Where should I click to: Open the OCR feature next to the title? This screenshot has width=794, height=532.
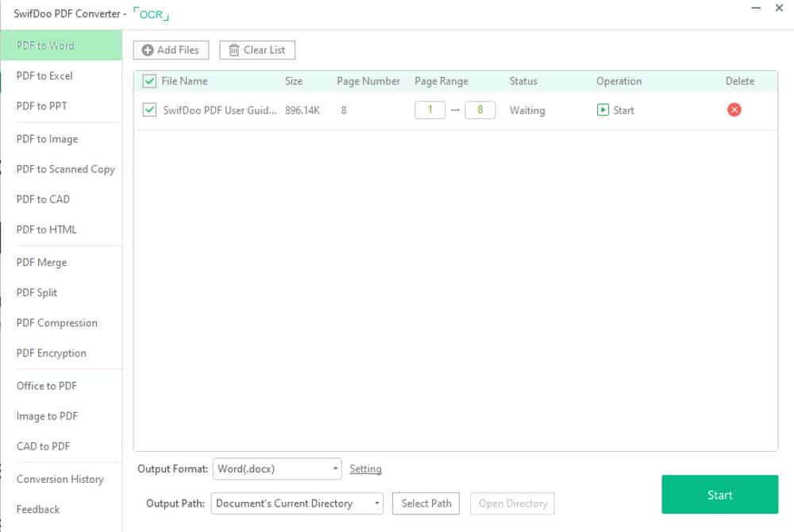pyautogui.click(x=150, y=13)
